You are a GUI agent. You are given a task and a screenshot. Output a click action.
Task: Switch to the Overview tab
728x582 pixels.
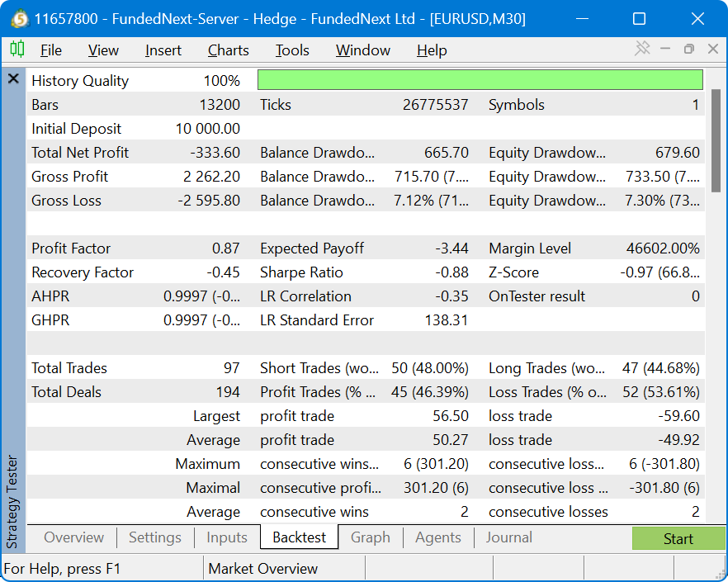point(73,537)
